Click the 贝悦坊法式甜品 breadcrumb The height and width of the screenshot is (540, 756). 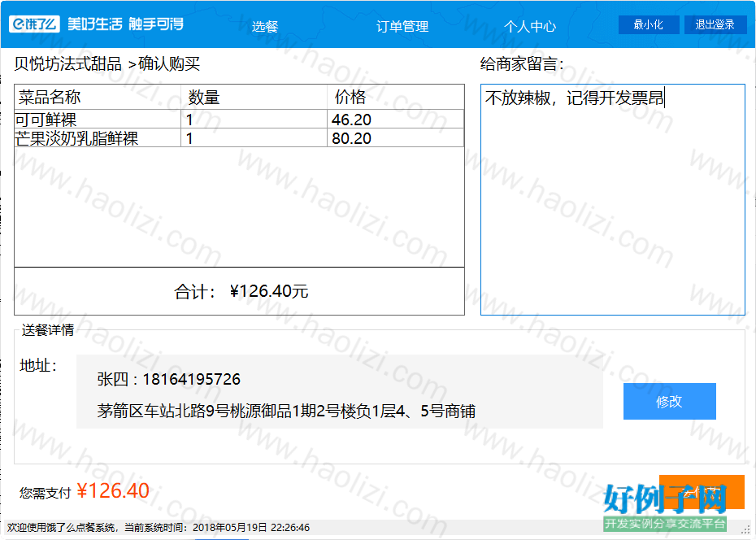point(68,63)
